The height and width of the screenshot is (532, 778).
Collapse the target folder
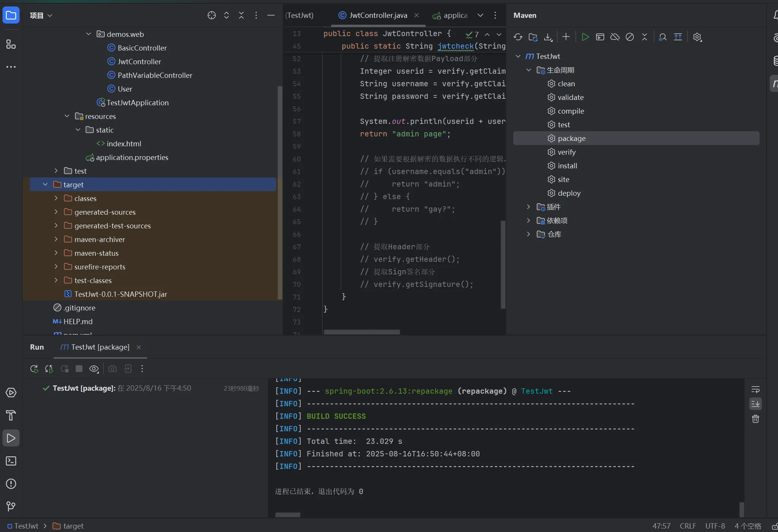click(45, 185)
